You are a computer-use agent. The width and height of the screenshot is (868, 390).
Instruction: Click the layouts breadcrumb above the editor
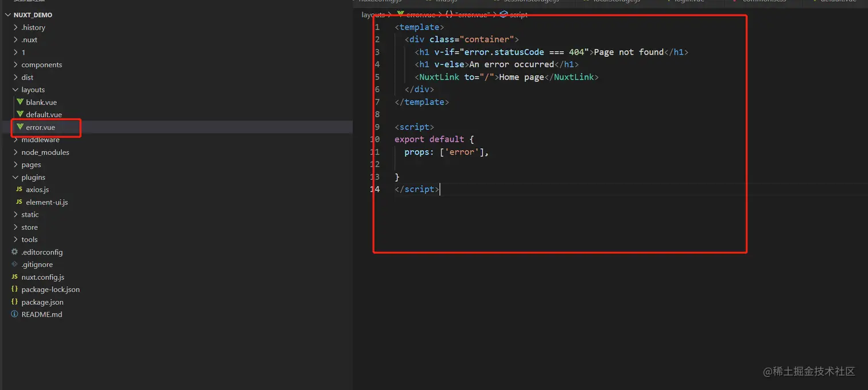pyautogui.click(x=373, y=15)
